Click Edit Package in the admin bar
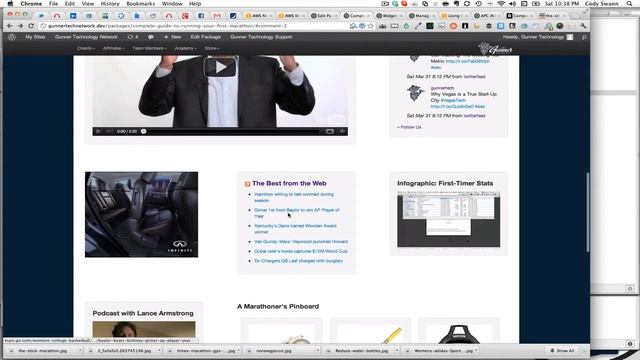The image size is (640, 360). coord(206,37)
